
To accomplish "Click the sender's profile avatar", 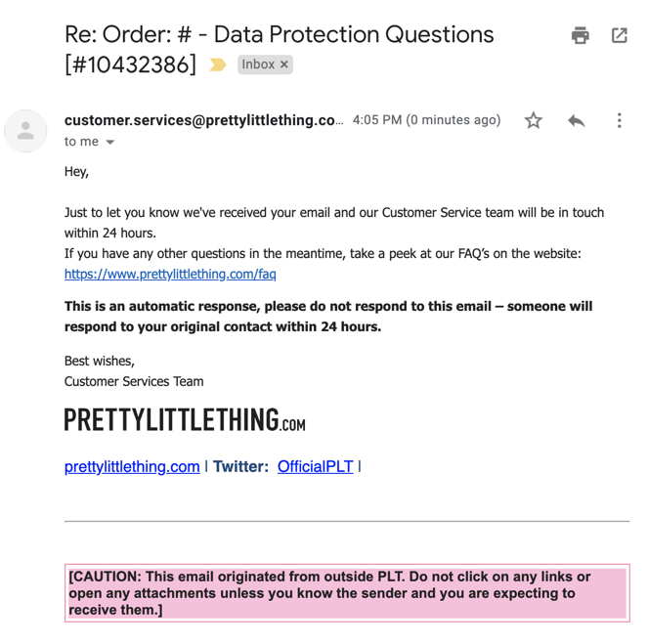I will (25, 131).
